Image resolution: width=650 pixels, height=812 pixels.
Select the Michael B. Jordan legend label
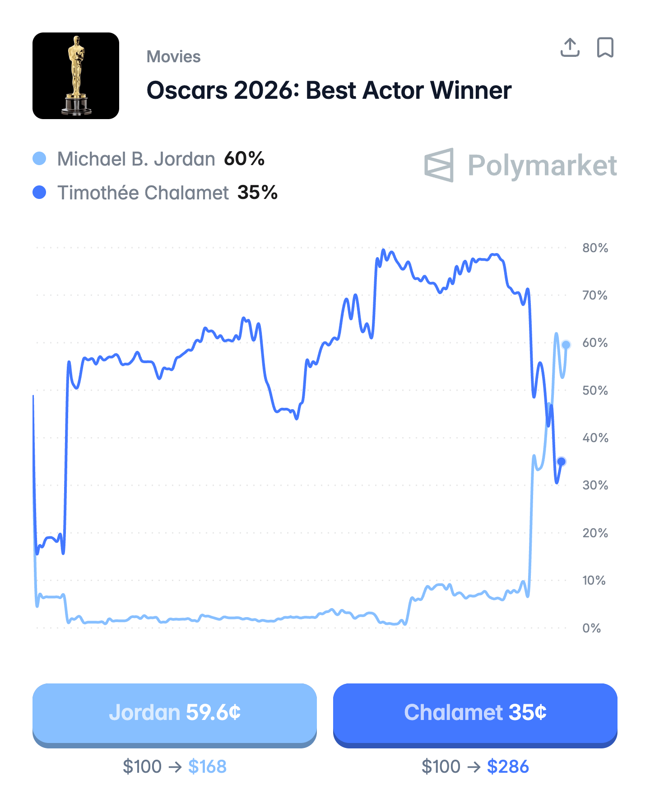click(x=136, y=159)
